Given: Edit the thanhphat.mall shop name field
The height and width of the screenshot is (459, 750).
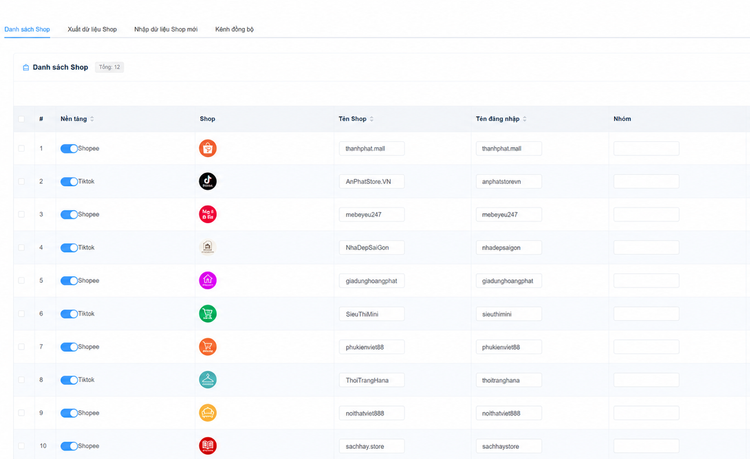Looking at the screenshot, I should 372,148.
